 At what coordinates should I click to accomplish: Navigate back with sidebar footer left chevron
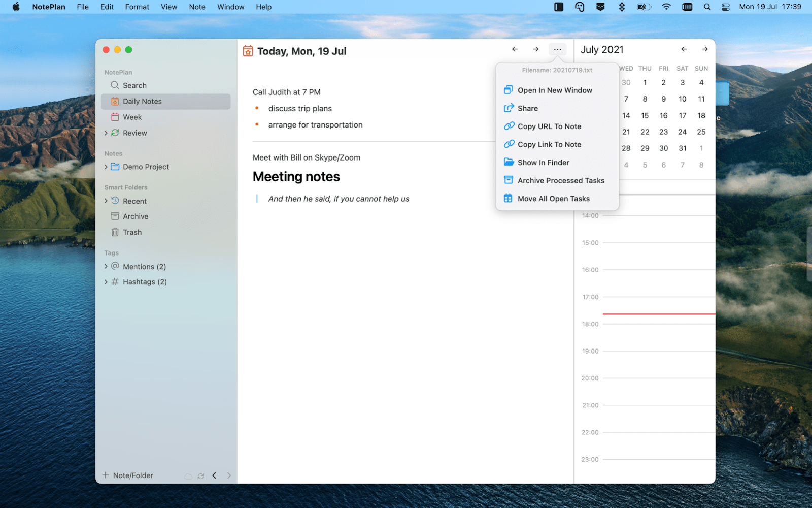click(x=214, y=475)
